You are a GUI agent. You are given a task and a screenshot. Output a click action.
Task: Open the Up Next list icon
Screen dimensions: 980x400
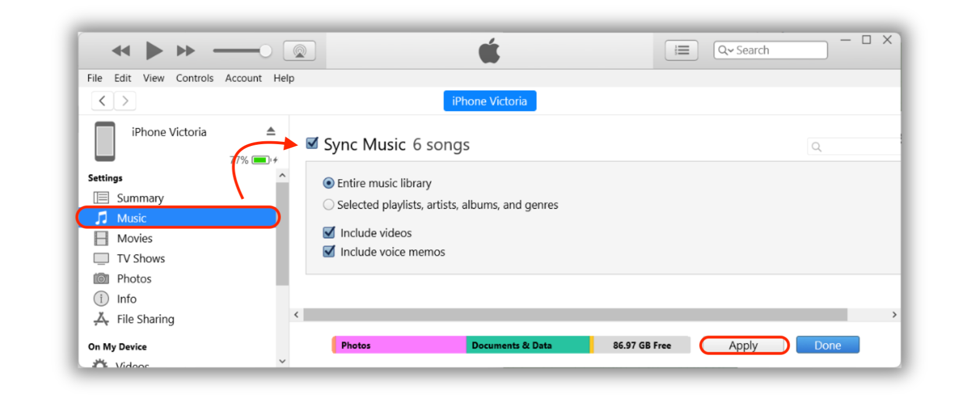pyautogui.click(x=681, y=51)
